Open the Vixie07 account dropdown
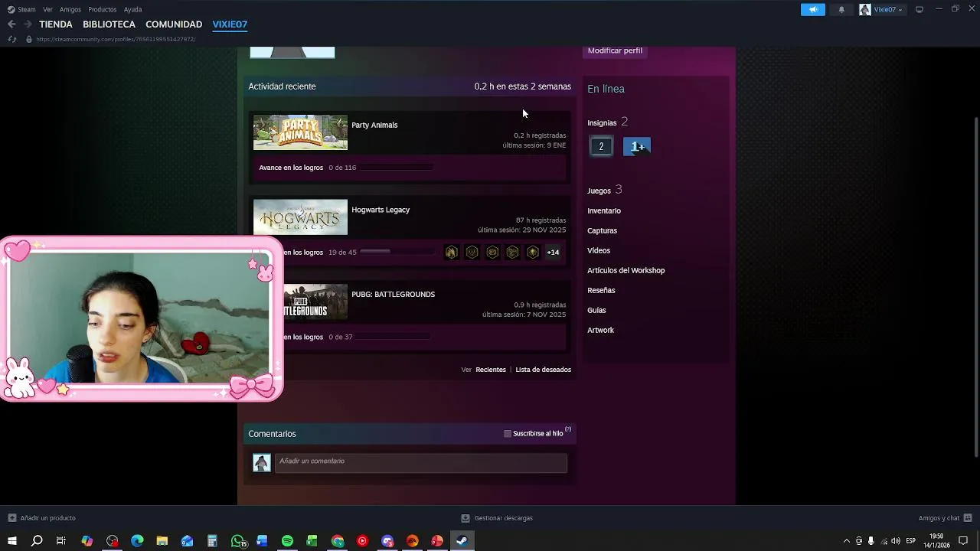This screenshot has width=980, height=551. [x=881, y=9]
